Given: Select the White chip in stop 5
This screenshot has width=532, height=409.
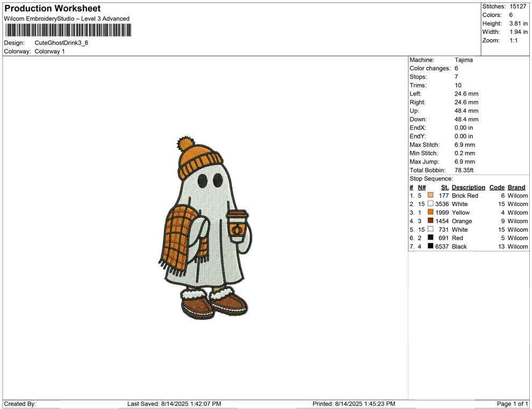Looking at the screenshot, I should [430, 229].
